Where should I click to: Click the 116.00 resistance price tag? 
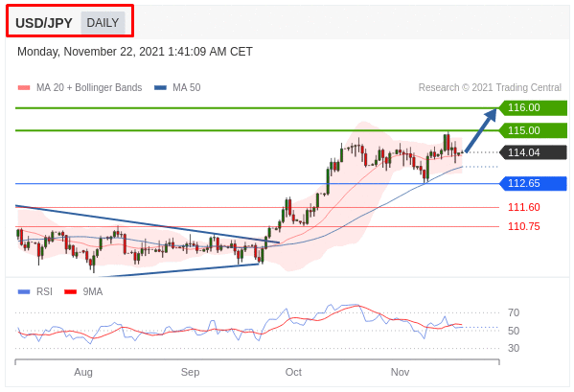click(533, 107)
